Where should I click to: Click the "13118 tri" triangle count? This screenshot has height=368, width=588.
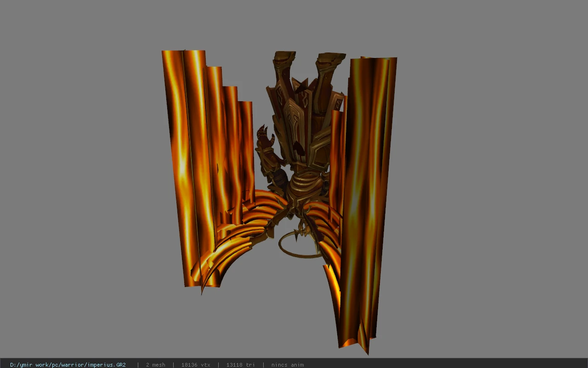pos(241,365)
